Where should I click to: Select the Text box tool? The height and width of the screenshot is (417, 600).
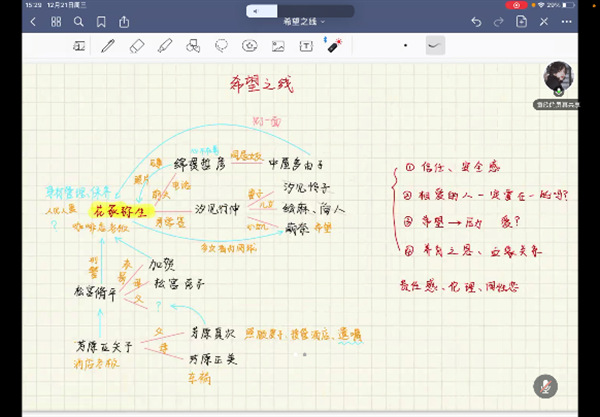tap(305, 46)
